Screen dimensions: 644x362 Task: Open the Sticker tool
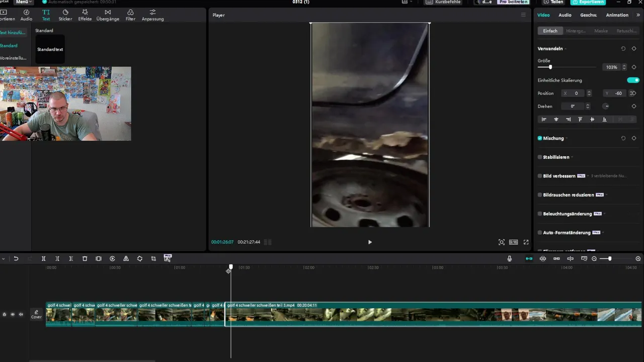pyautogui.click(x=65, y=15)
